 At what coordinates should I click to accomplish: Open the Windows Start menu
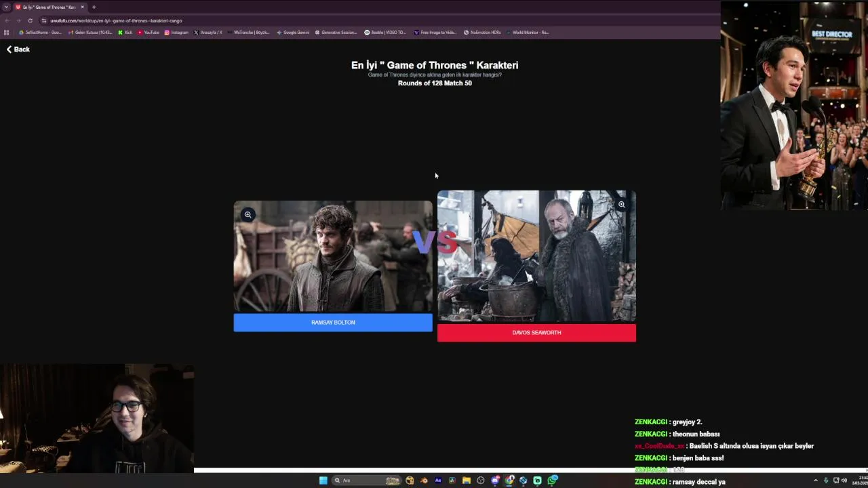[x=323, y=481]
